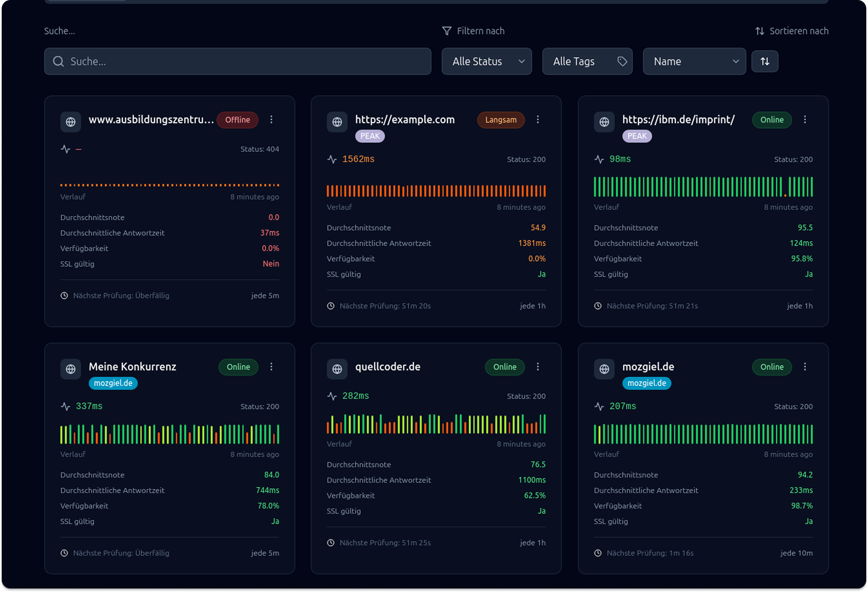Click the mozgiel.de tag on Meine Konkurrenz card

113,383
